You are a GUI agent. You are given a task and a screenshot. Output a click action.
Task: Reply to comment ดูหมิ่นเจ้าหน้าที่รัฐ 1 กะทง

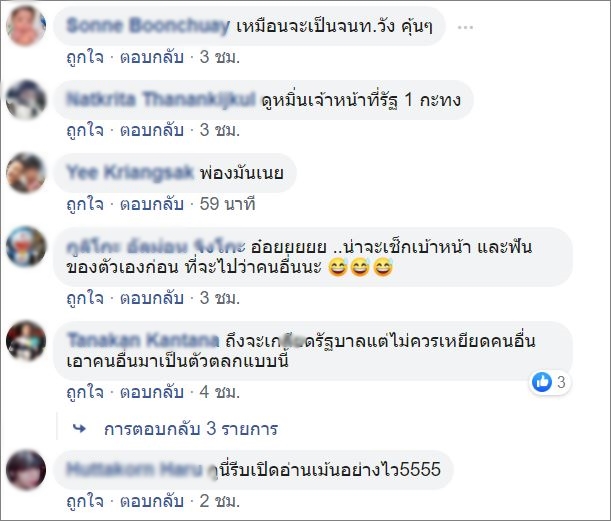(152, 130)
